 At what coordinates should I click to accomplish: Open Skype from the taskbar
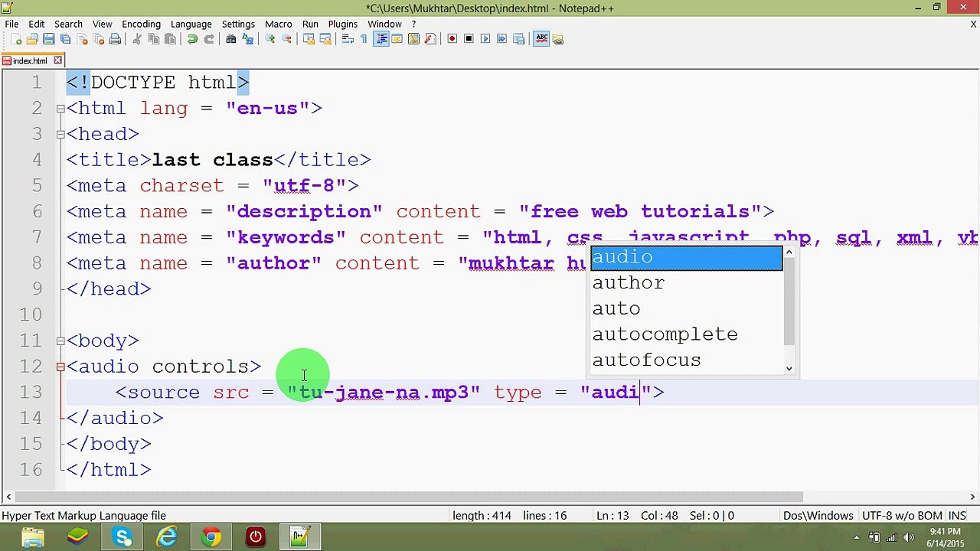122,537
